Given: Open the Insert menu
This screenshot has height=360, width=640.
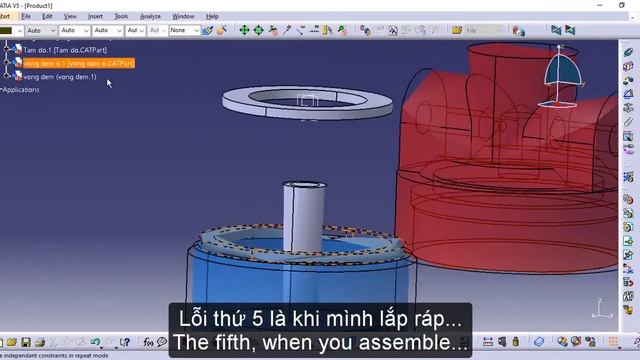Looking at the screenshot, I should pyautogui.click(x=96, y=16).
